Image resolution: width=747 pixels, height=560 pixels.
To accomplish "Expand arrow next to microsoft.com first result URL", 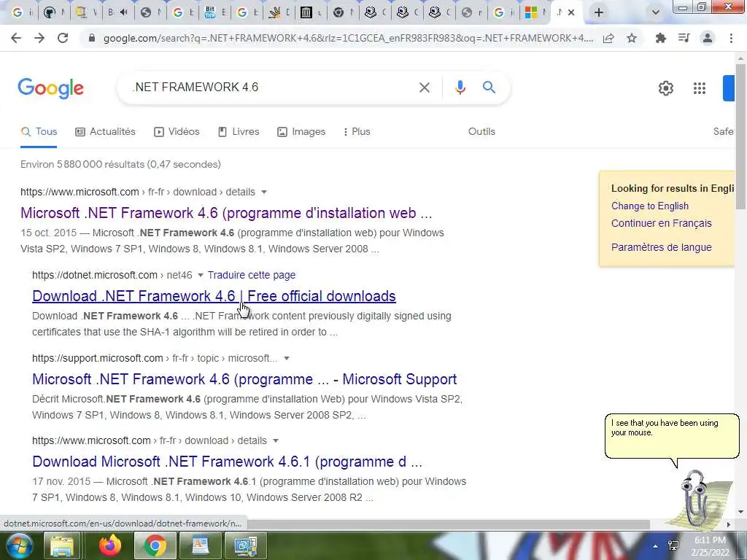I will pos(264,192).
